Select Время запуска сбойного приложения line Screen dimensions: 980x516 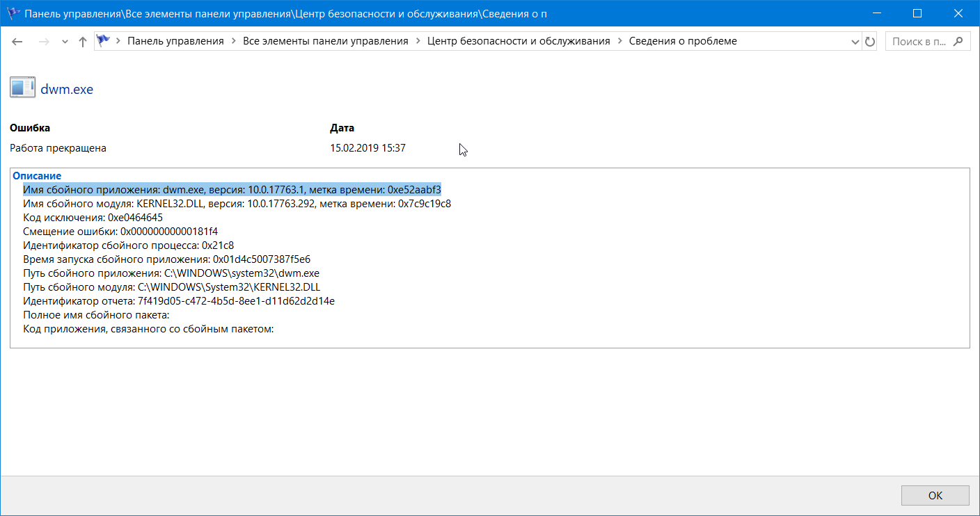click(166, 259)
